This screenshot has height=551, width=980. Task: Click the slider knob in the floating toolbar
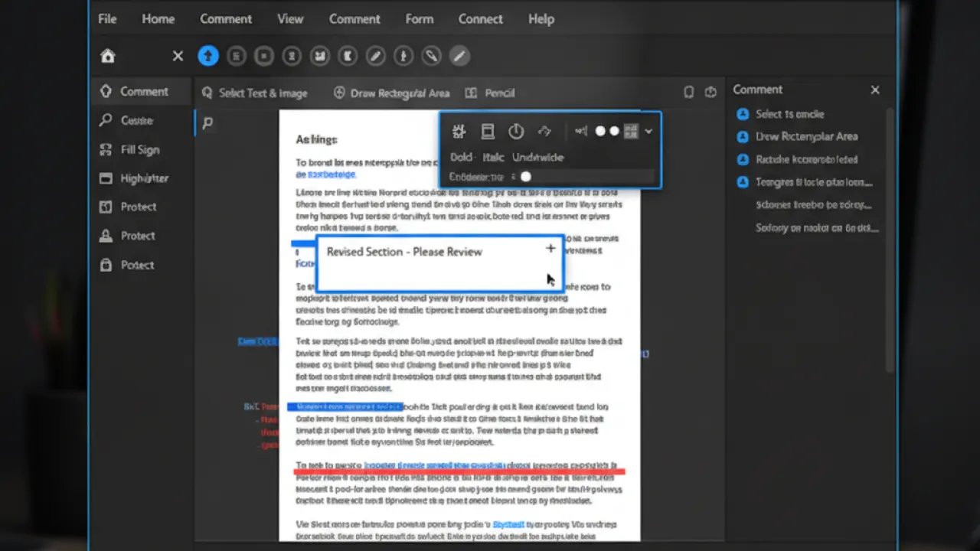tap(525, 177)
